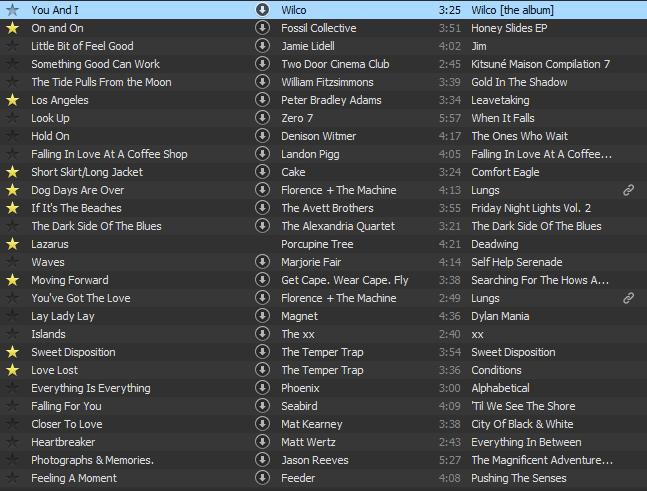
Task: Open artist Wilco
Action: point(294,10)
